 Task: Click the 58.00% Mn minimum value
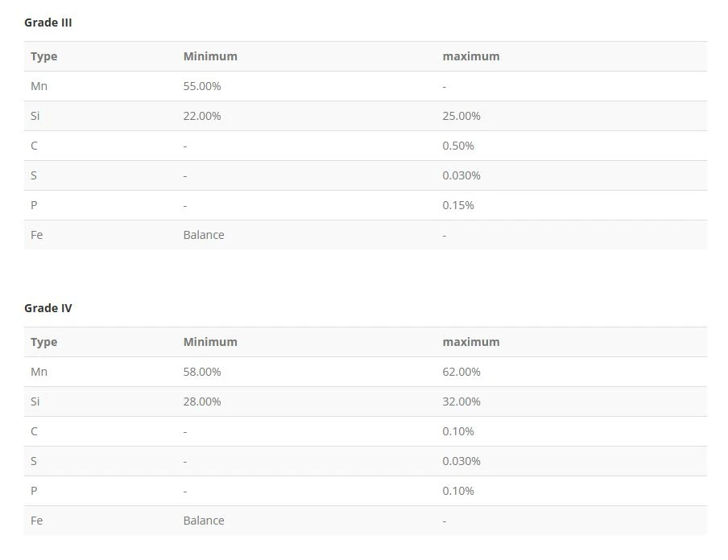[202, 372]
